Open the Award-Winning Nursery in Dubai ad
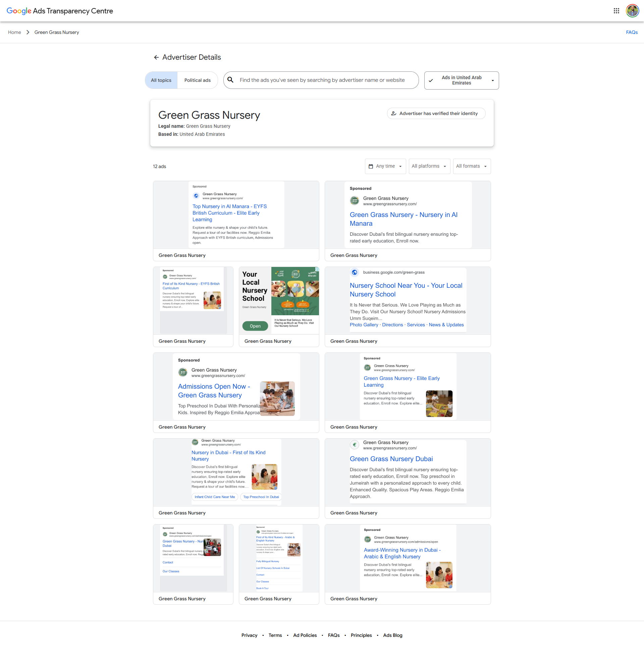The height and width of the screenshot is (660, 644). pyautogui.click(x=408, y=564)
